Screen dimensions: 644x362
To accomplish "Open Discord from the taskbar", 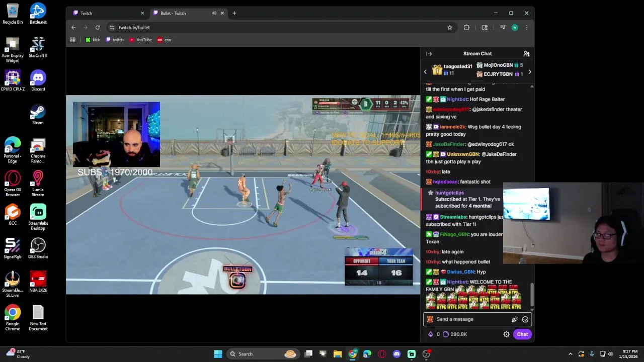I will [x=396, y=354].
